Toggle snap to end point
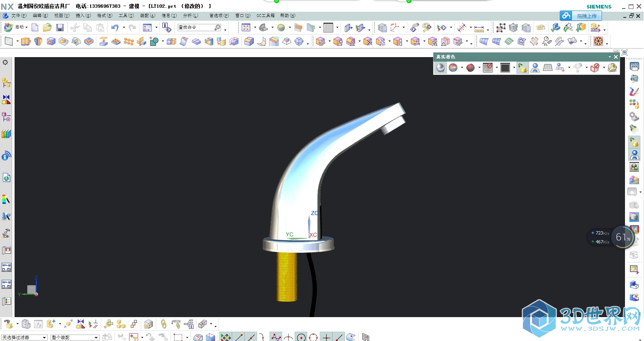The width and height of the screenshot is (644, 341). coord(238,337)
